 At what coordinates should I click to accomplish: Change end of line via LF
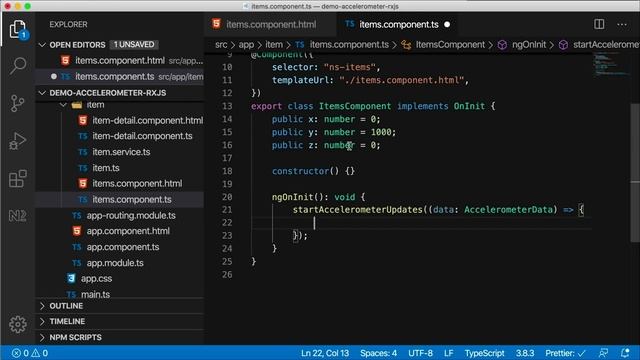coord(449,353)
